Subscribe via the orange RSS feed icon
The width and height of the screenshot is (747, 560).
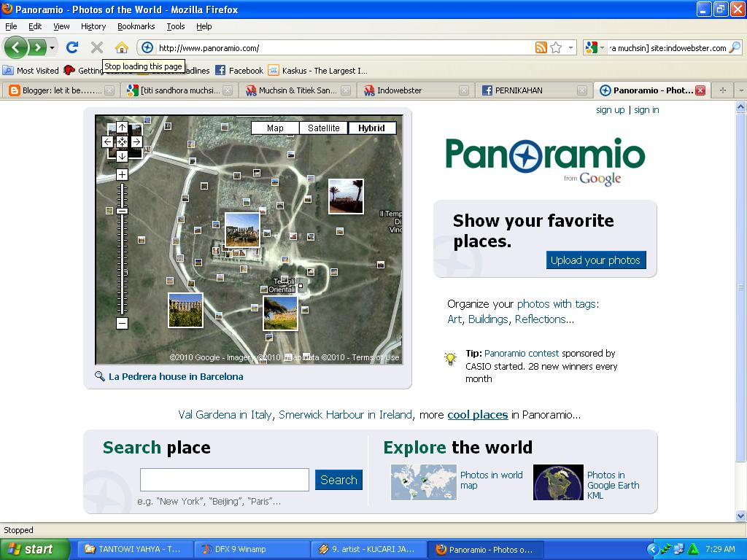541,47
